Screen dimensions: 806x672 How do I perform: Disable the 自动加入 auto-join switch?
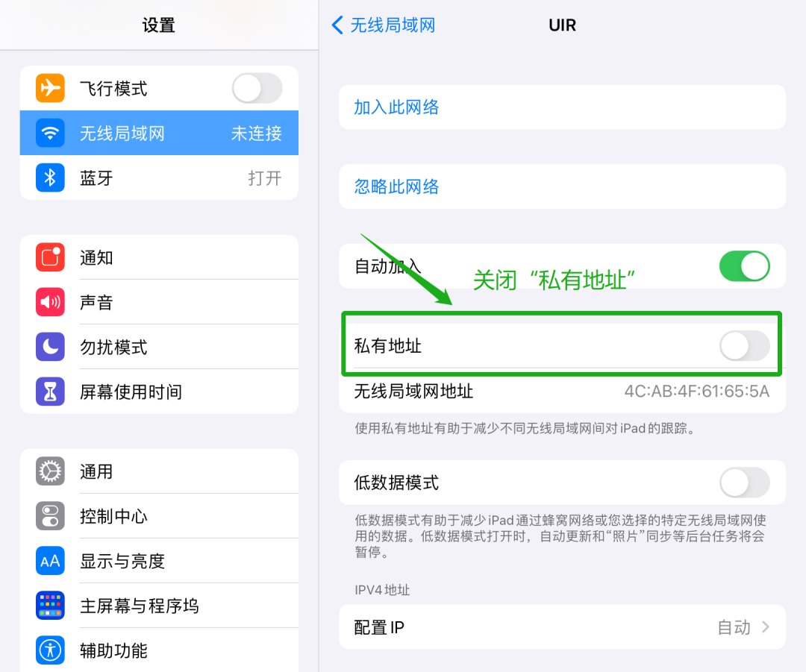[744, 266]
